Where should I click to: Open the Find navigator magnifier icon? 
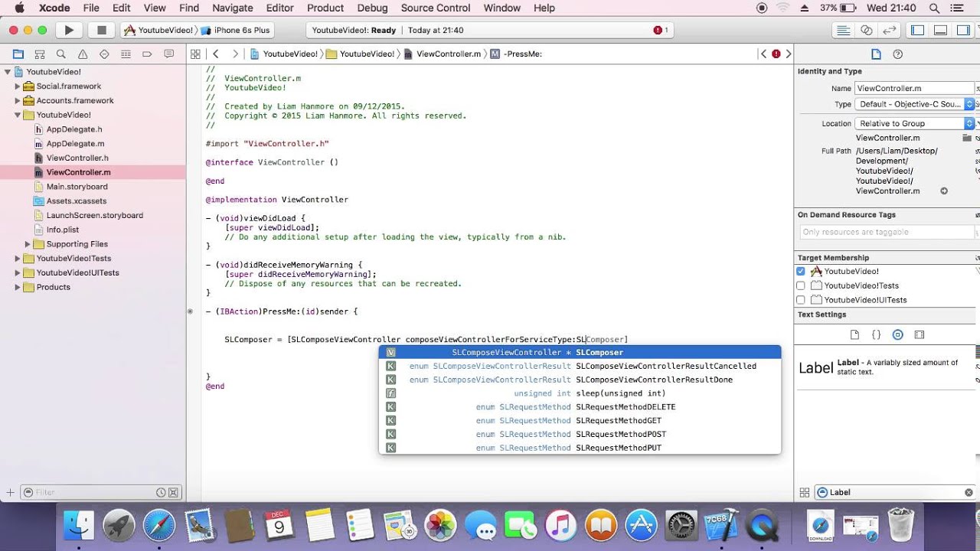click(61, 54)
